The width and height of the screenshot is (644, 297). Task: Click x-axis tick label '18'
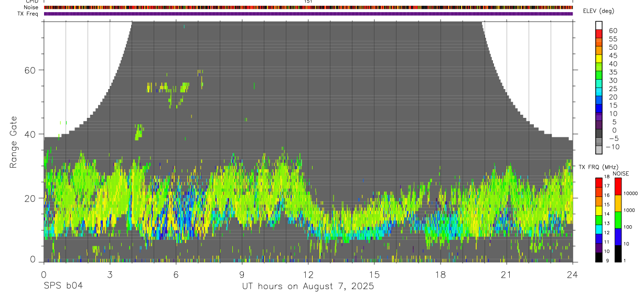click(x=441, y=274)
